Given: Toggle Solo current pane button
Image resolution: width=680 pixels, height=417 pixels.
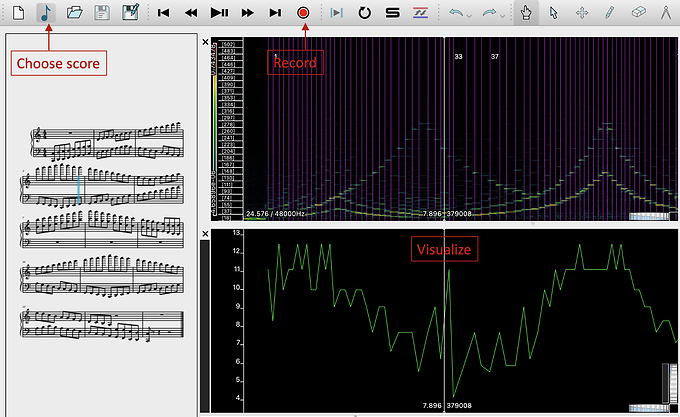Looking at the screenshot, I should 393,13.
